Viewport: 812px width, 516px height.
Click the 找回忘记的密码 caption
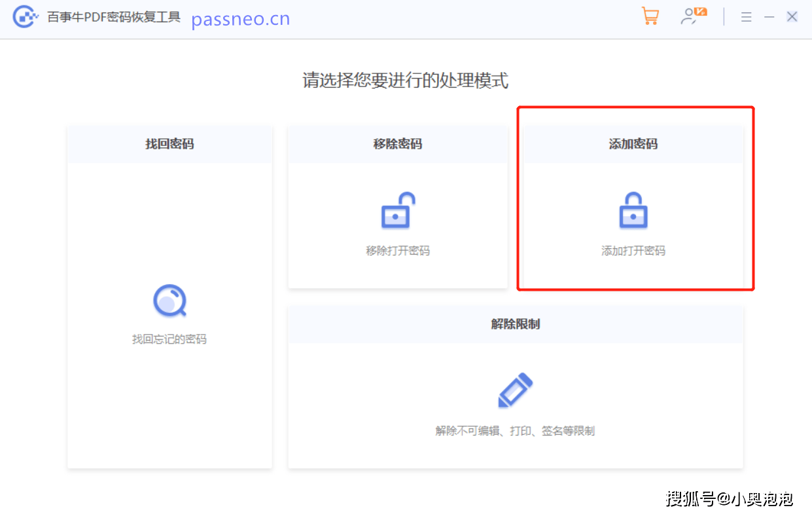[169, 339]
